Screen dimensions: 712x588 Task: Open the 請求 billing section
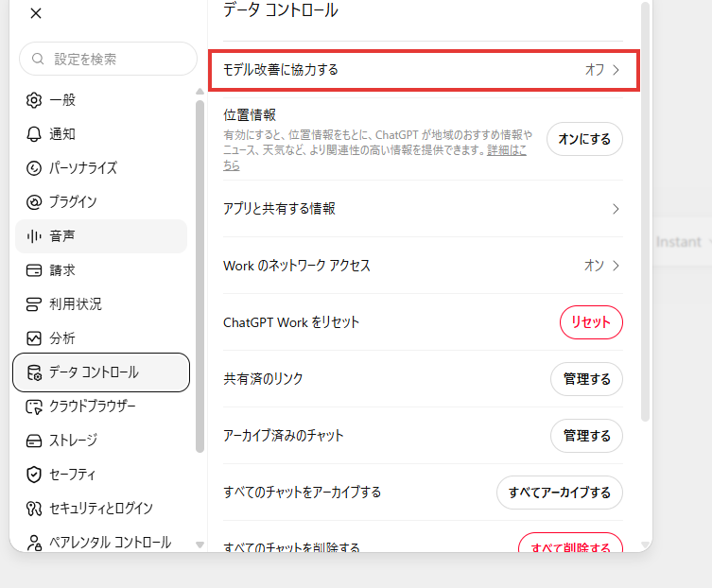101,270
